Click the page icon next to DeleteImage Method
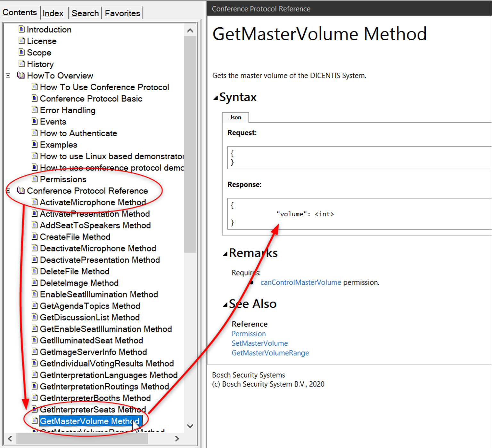This screenshot has width=492, height=448. pyautogui.click(x=35, y=283)
